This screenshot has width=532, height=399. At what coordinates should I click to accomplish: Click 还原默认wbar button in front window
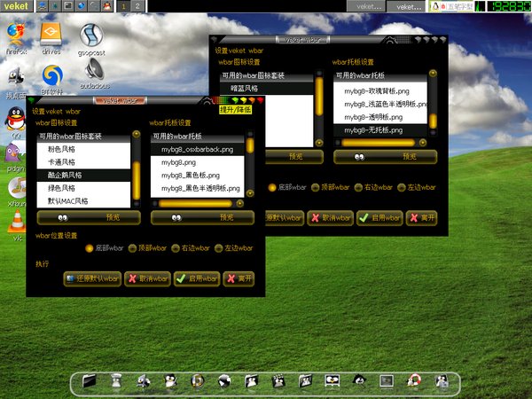[92, 279]
